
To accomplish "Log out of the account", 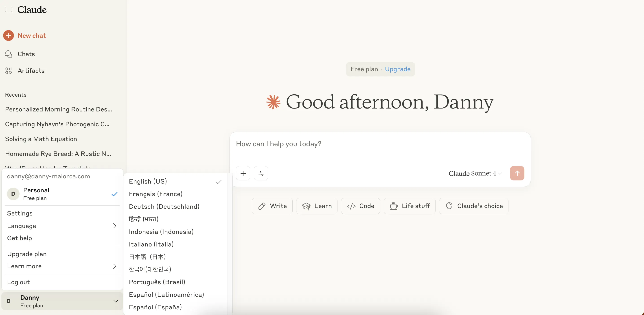I will click(62, 282).
